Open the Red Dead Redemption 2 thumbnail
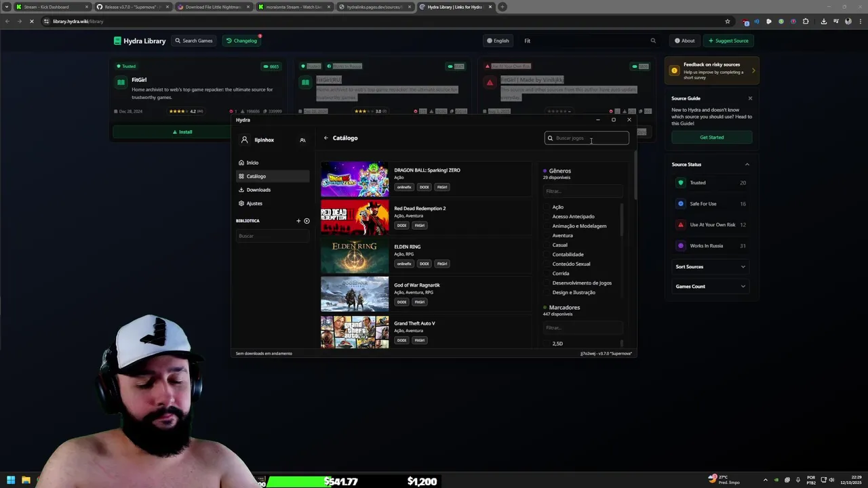The image size is (868, 488). [355, 218]
